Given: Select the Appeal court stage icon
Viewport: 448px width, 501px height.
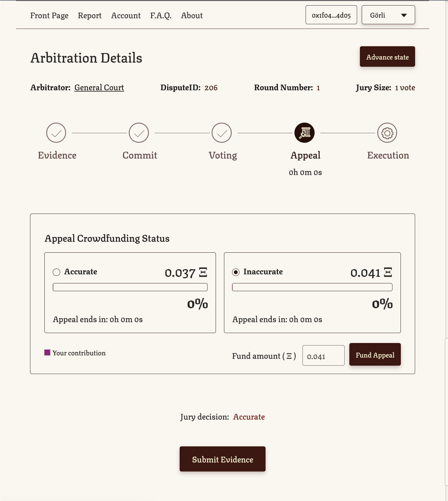Looking at the screenshot, I should tap(304, 133).
